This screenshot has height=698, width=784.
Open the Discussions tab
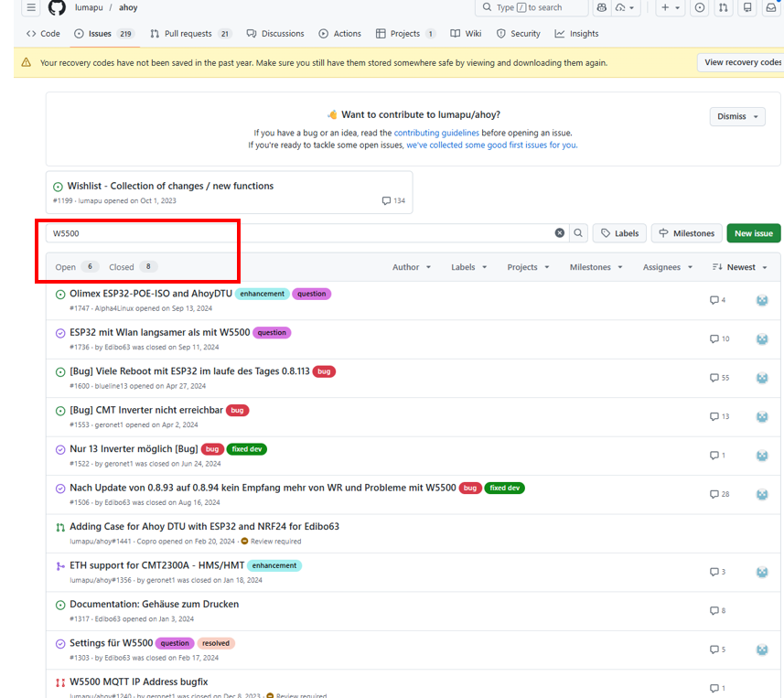pyautogui.click(x=275, y=34)
